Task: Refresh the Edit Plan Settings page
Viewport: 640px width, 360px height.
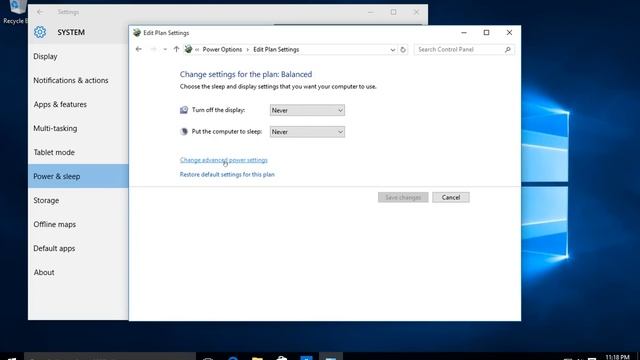Action: tap(403, 50)
